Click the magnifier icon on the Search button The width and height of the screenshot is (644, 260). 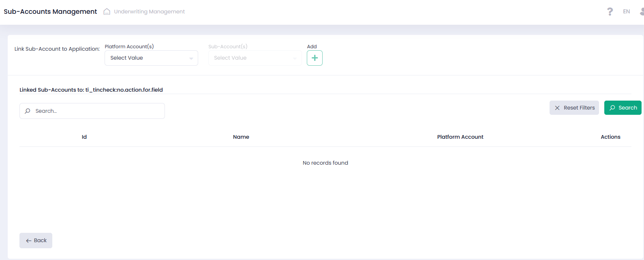(612, 108)
